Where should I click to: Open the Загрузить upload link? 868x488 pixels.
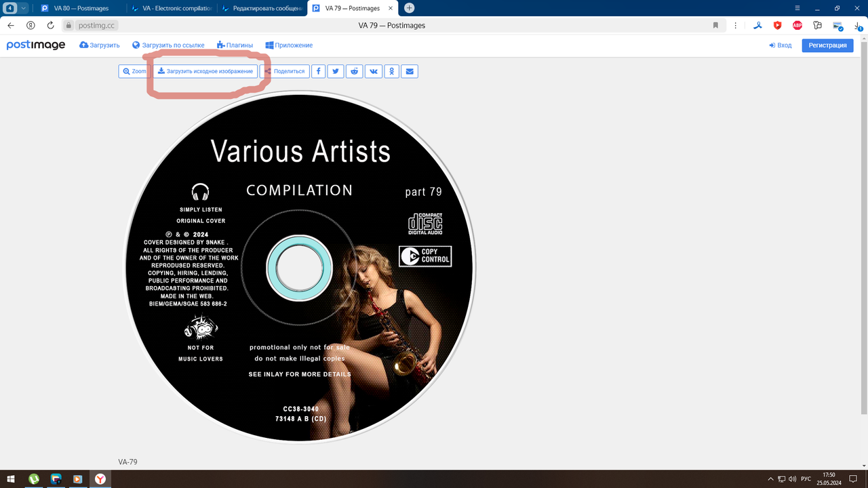tap(100, 45)
